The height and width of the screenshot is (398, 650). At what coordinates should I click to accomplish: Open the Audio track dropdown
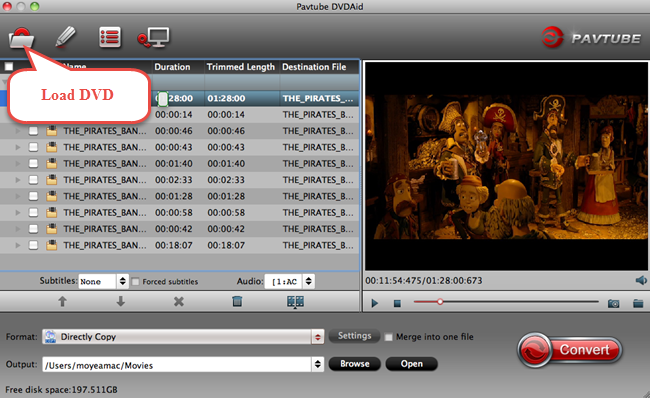(289, 282)
